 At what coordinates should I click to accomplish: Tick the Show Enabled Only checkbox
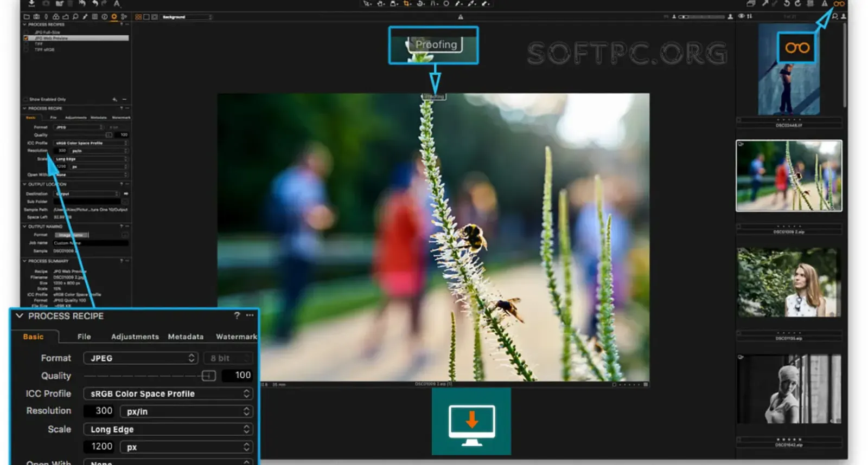tap(25, 99)
